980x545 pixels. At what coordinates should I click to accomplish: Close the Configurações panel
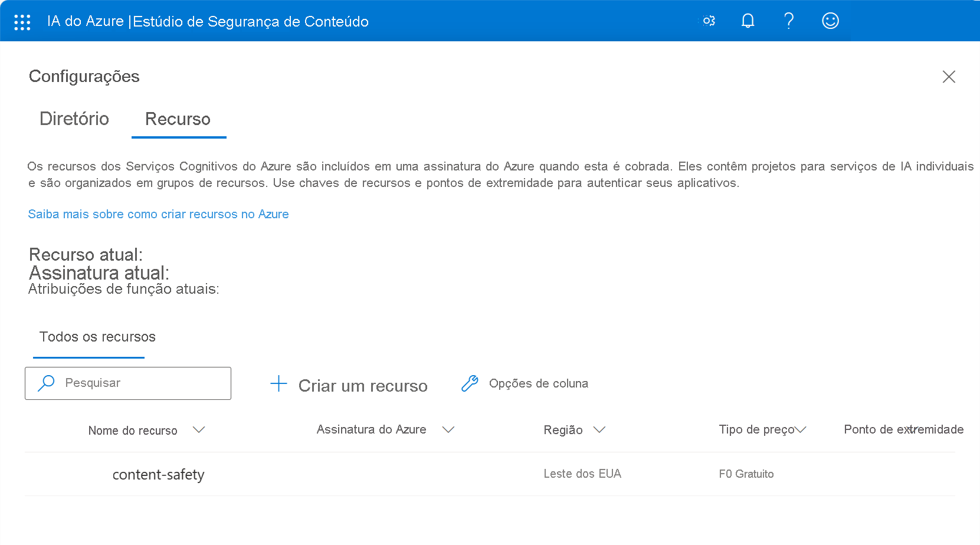[949, 77]
